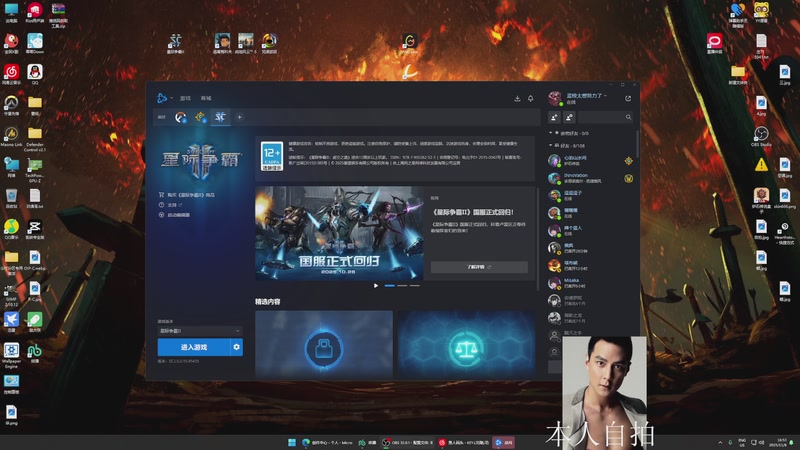
Task: Click the 12+ CADPA age rating badge
Action: point(272,156)
